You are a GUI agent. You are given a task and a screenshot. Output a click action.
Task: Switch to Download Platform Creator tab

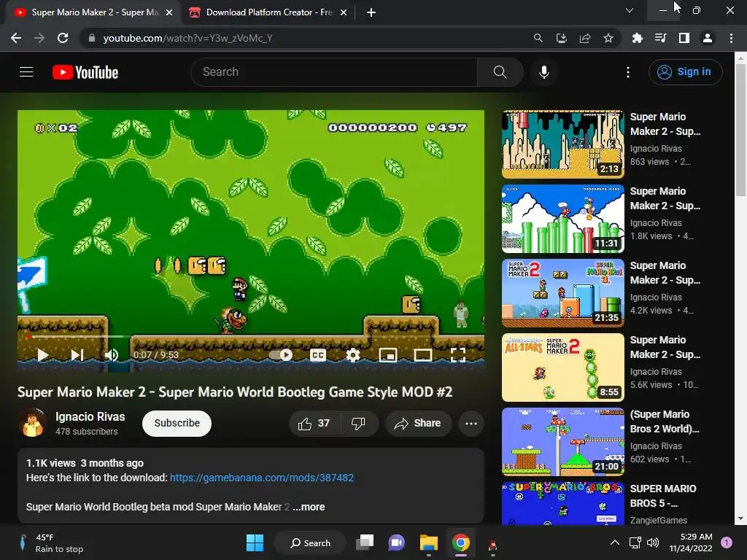click(268, 12)
